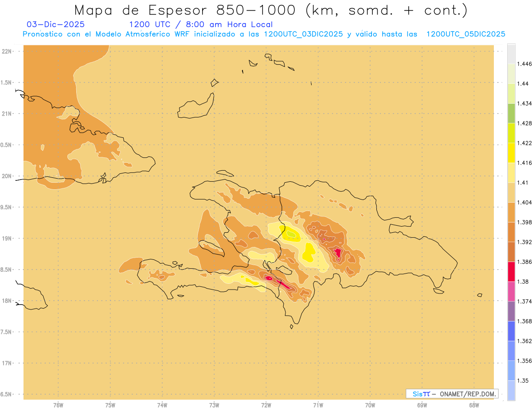Click the 74W longitude label
This screenshot has width=532, height=411.
tap(162, 405)
